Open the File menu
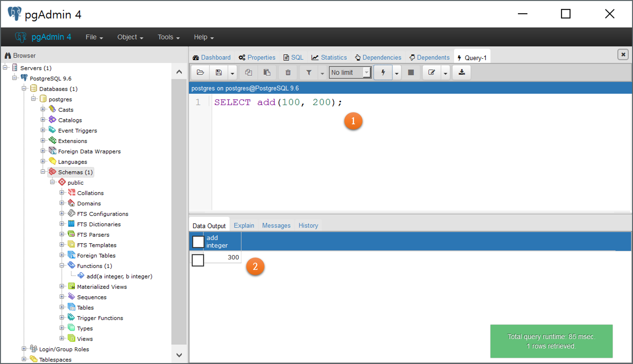 tap(94, 37)
